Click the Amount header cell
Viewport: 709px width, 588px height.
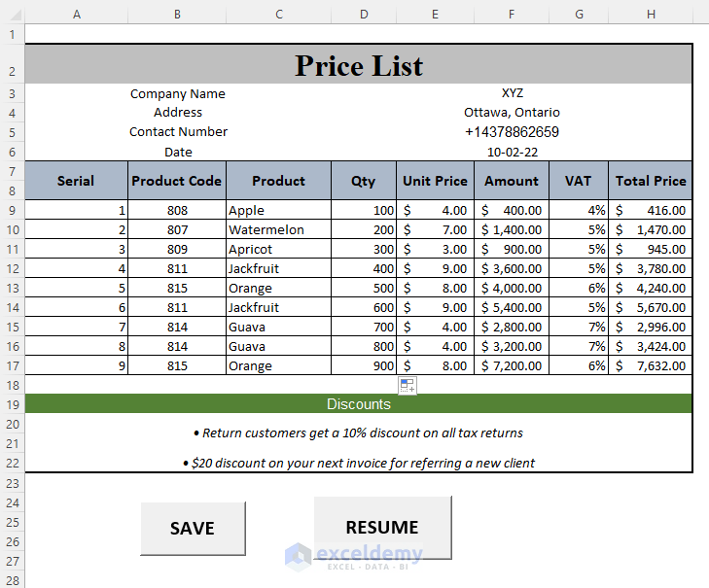click(x=512, y=181)
